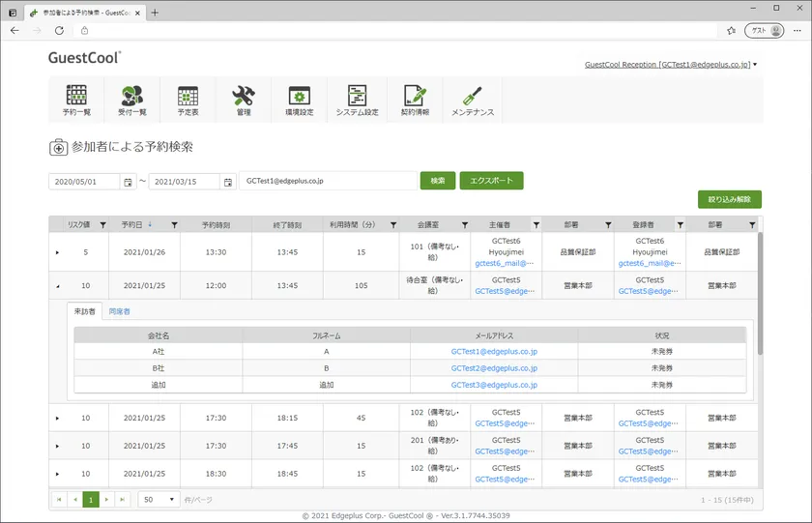Switch to the 同席者 tab
The image size is (812, 523).
coord(120,312)
